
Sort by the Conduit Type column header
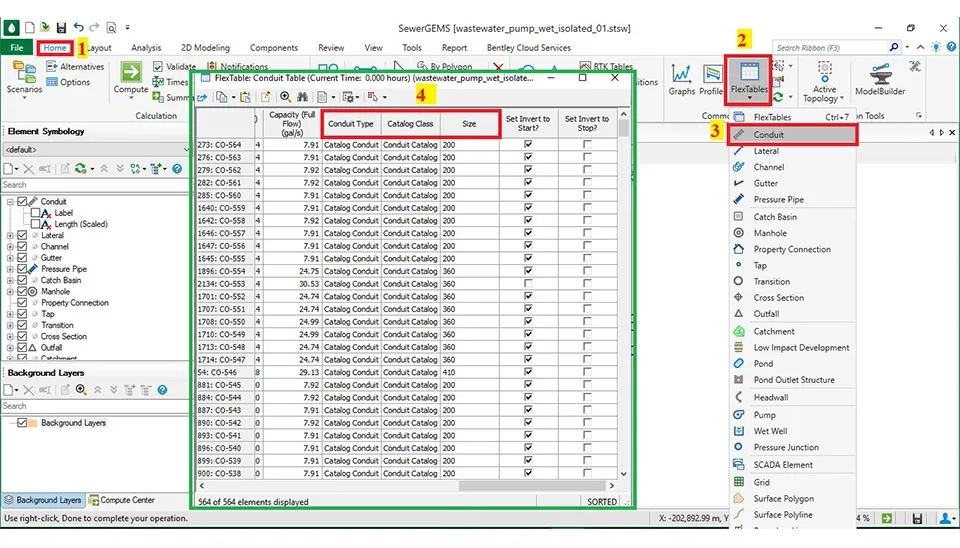tap(351, 123)
